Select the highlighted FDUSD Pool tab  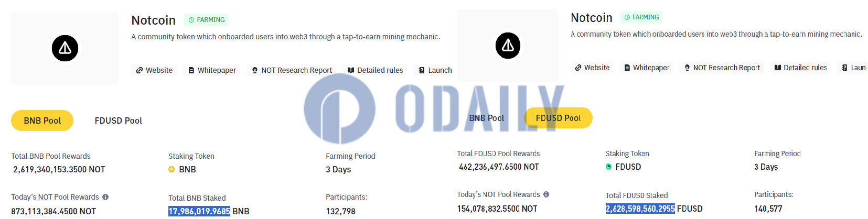coord(558,118)
